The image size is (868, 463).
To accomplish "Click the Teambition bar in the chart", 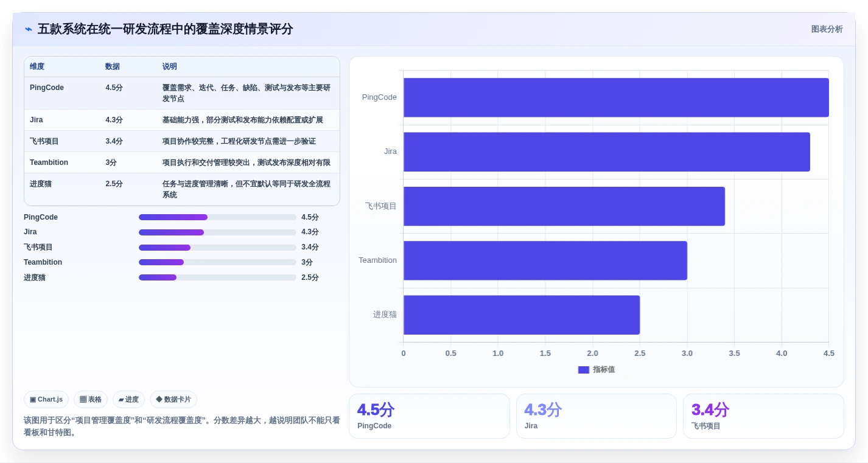I will point(545,260).
